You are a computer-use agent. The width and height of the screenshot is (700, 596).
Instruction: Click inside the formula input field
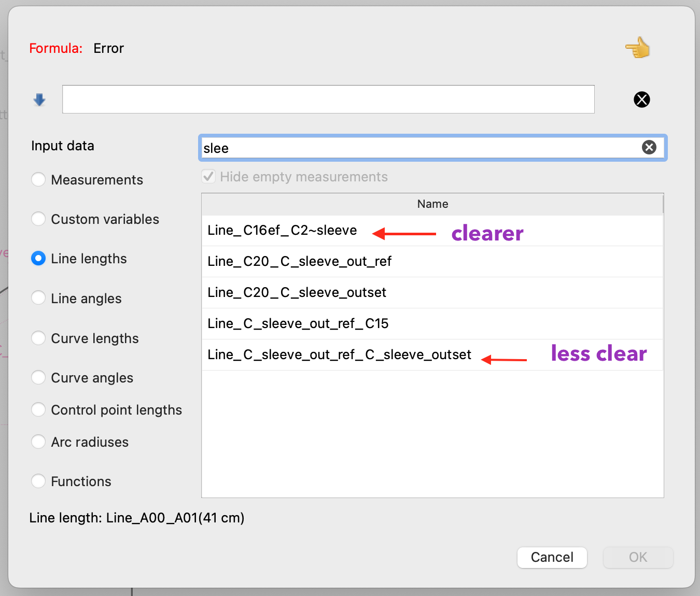[x=328, y=100]
